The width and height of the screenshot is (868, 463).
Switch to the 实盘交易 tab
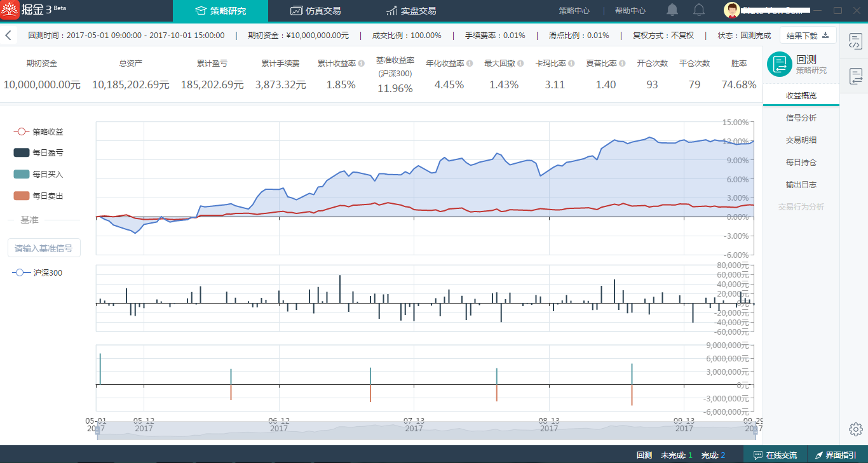click(410, 11)
